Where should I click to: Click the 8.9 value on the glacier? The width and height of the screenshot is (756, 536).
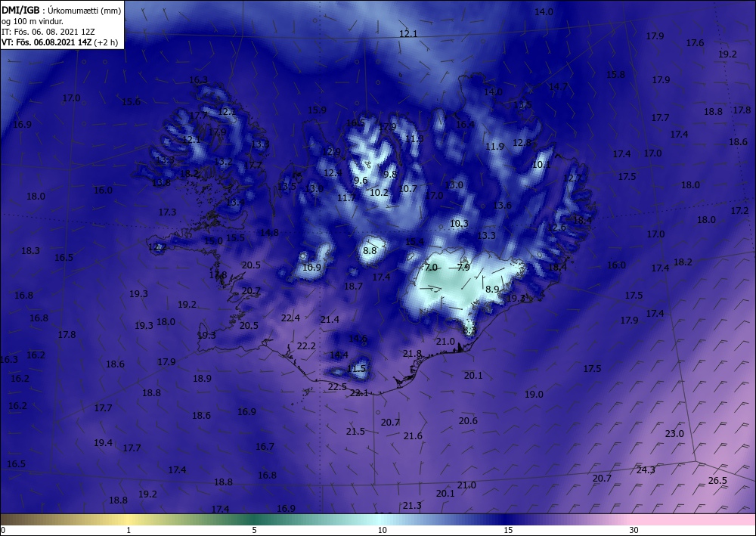[492, 290]
